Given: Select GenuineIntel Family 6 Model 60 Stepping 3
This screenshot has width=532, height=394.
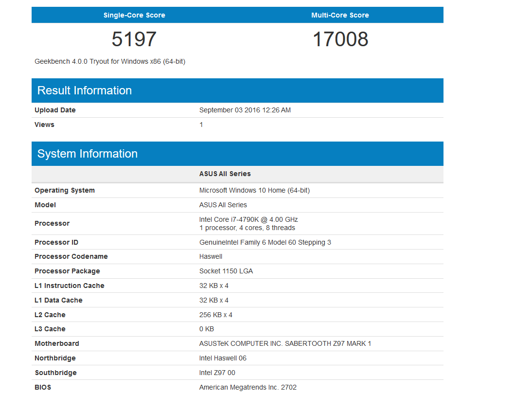Looking at the screenshot, I should pyautogui.click(x=265, y=242).
